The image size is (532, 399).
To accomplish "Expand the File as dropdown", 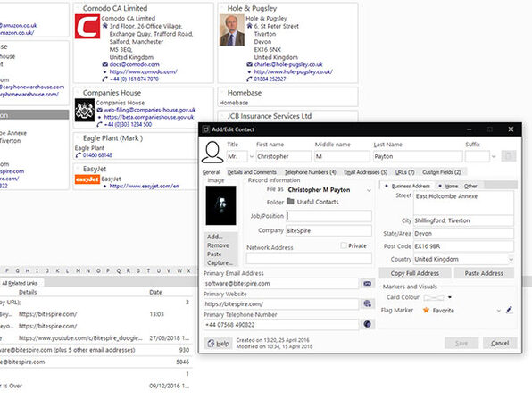I will point(369,190).
